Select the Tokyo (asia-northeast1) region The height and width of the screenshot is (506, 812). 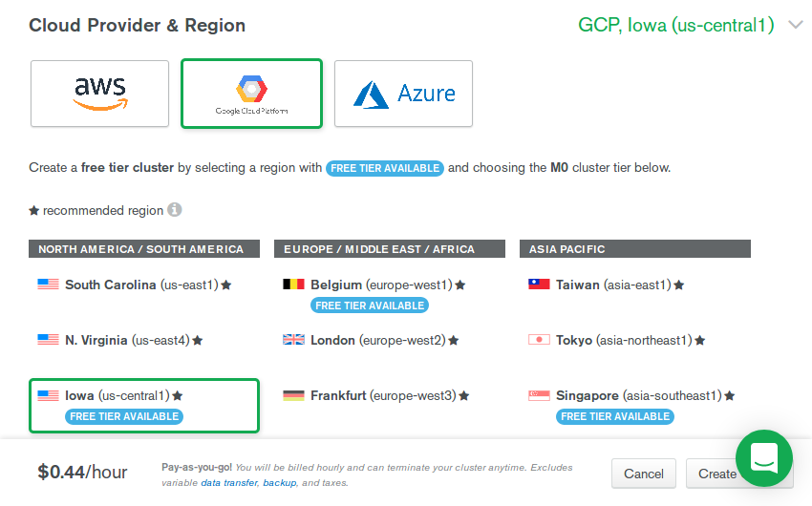(621, 340)
